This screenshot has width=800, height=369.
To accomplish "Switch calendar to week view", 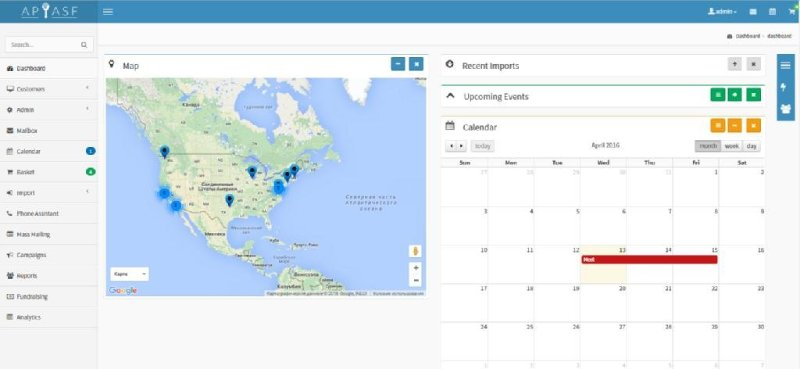I will coord(732,146).
